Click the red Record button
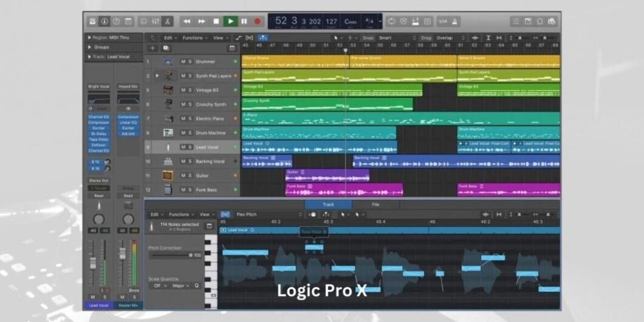Screen dimensions: 644x322 tap(257, 21)
